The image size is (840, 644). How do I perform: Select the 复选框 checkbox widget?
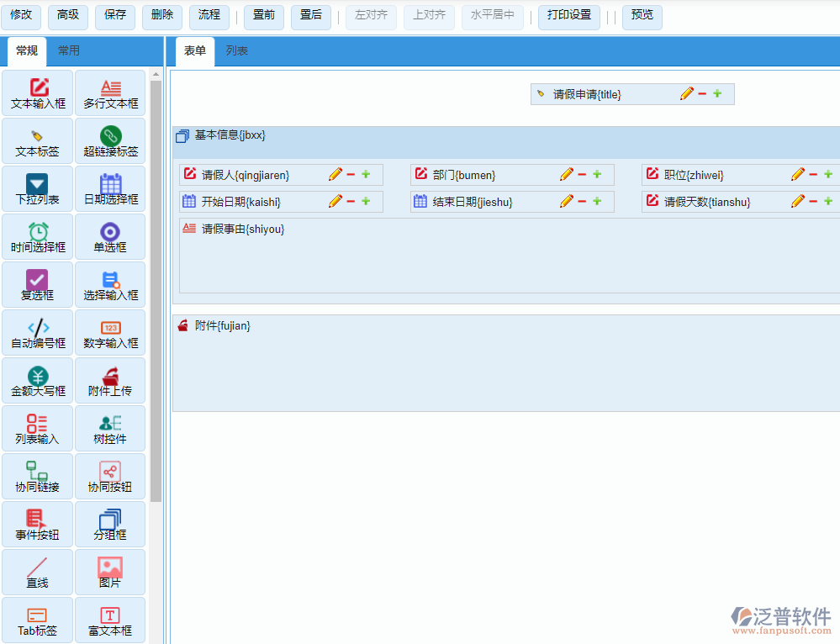(x=38, y=285)
